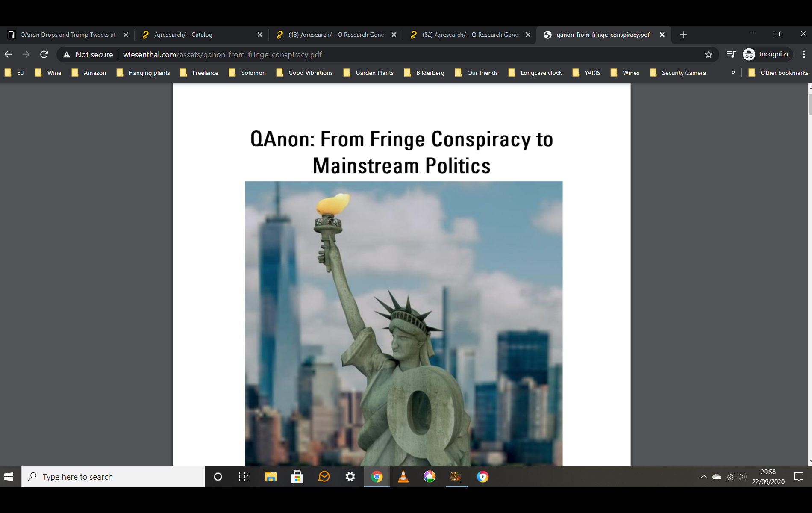Image resolution: width=812 pixels, height=513 pixels.
Task: Close the (13) /qresearch/ tab
Action: (394, 35)
